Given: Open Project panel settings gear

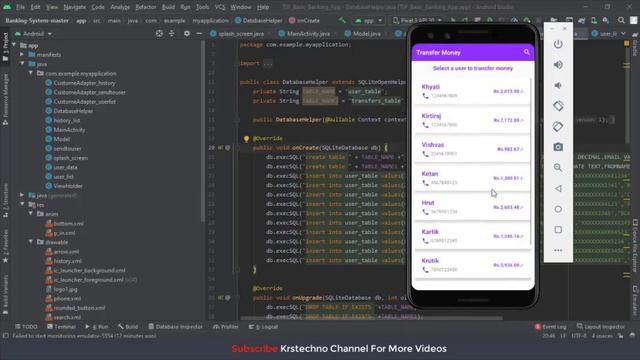Looking at the screenshot, I should pyautogui.click(x=187, y=33).
